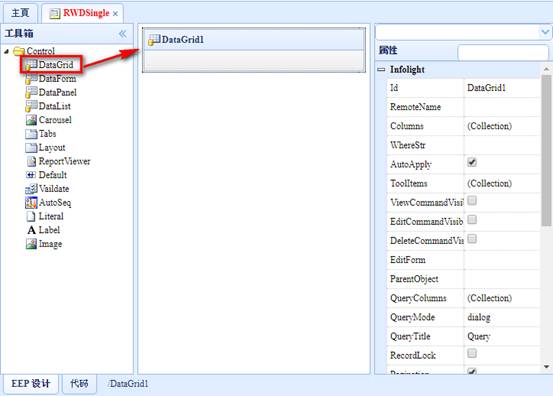Toggle the ViewCommandVisible checkbox
This screenshot has height=396, width=553.
pos(472,200)
